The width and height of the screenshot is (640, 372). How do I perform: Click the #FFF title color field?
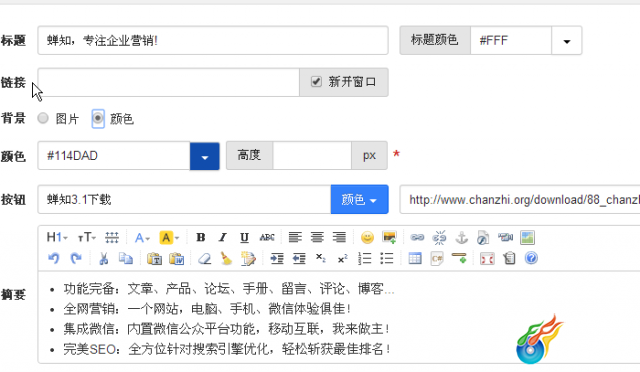point(511,40)
